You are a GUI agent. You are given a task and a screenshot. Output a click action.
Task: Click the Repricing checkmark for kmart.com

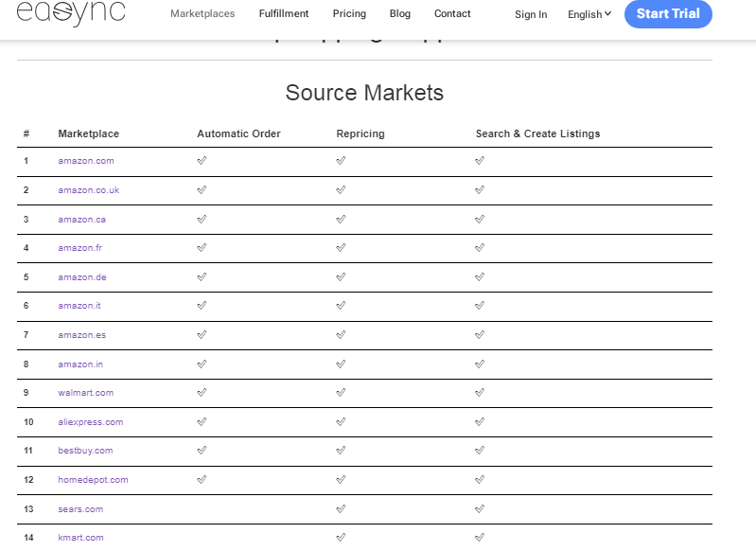[x=341, y=537]
